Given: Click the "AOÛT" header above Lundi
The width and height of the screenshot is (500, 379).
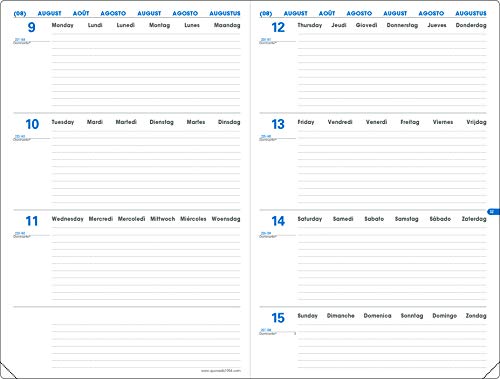Looking at the screenshot, I should pos(81,13).
